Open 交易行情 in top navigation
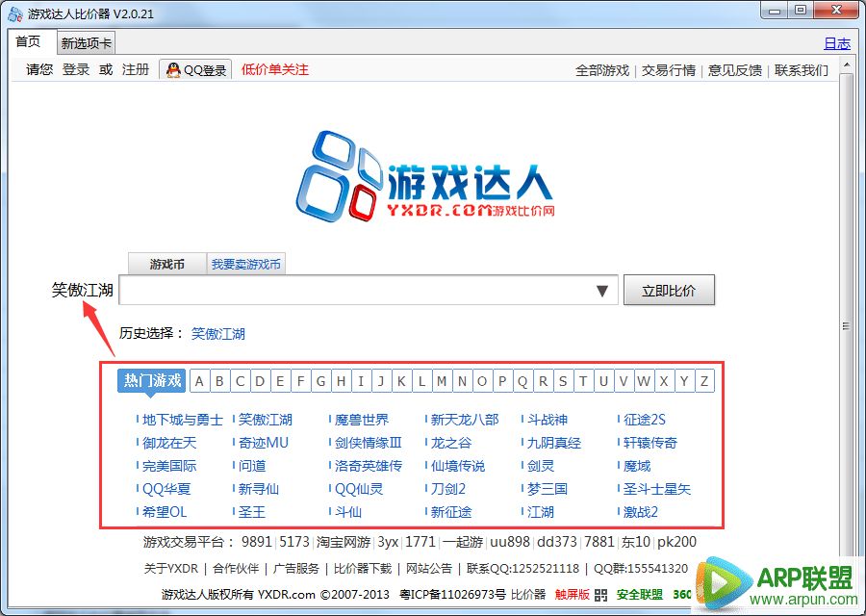This screenshot has height=616, width=866. tap(669, 70)
